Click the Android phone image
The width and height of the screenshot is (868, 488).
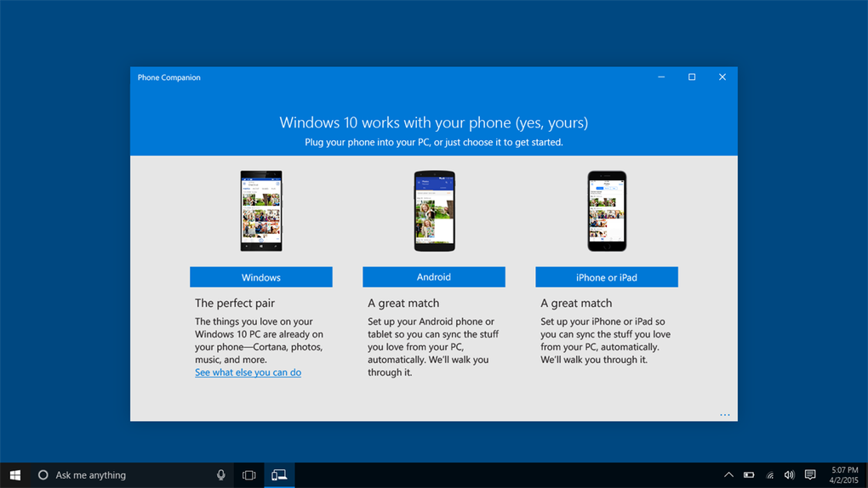point(435,211)
